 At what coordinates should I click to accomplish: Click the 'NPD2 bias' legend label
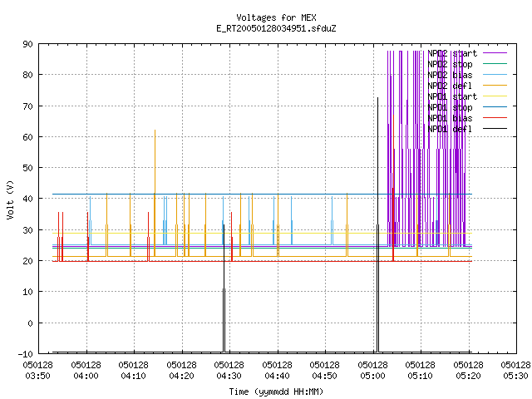(x=450, y=75)
